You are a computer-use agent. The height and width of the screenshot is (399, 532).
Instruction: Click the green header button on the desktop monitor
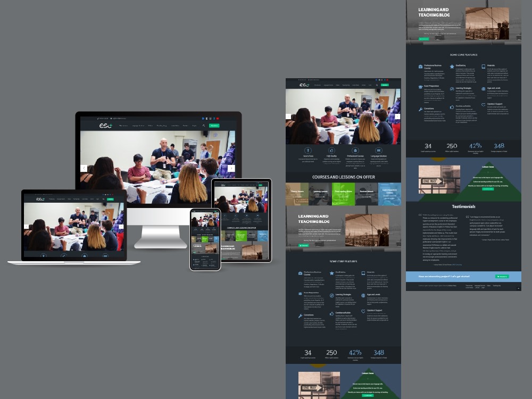(214, 126)
